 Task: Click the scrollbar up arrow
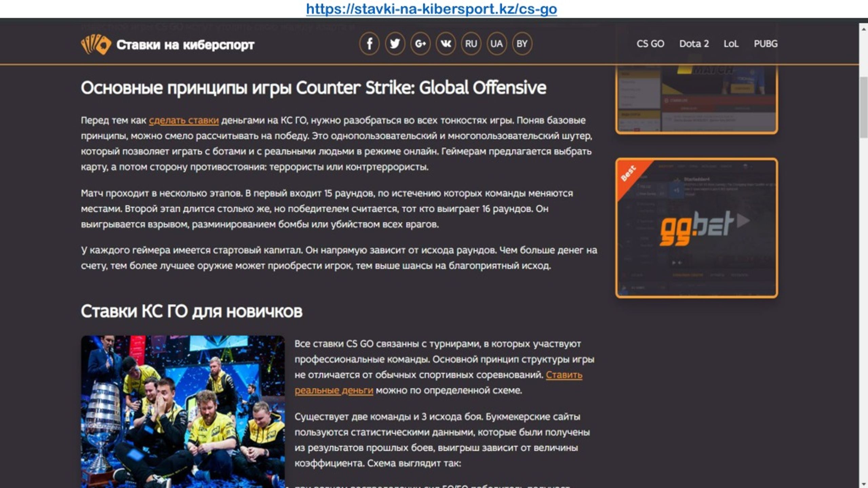(863, 29)
